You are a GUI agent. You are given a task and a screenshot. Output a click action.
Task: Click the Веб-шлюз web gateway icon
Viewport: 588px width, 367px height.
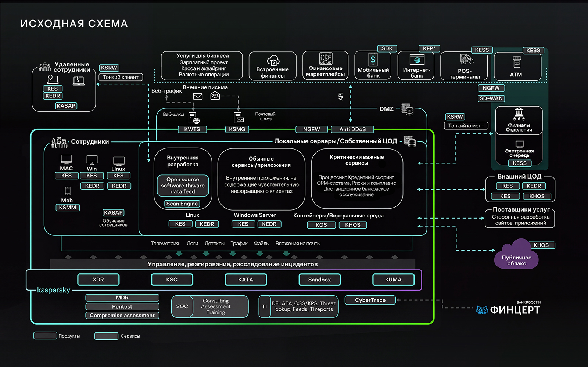tap(194, 118)
